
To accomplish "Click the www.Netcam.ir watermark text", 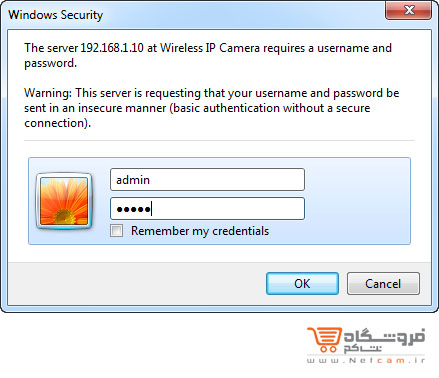I will coord(366,360).
